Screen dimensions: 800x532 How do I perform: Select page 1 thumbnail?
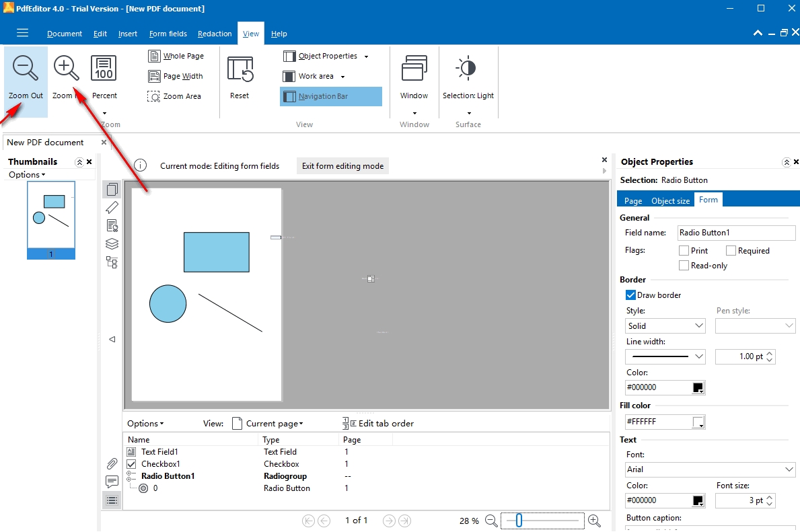tap(51, 220)
